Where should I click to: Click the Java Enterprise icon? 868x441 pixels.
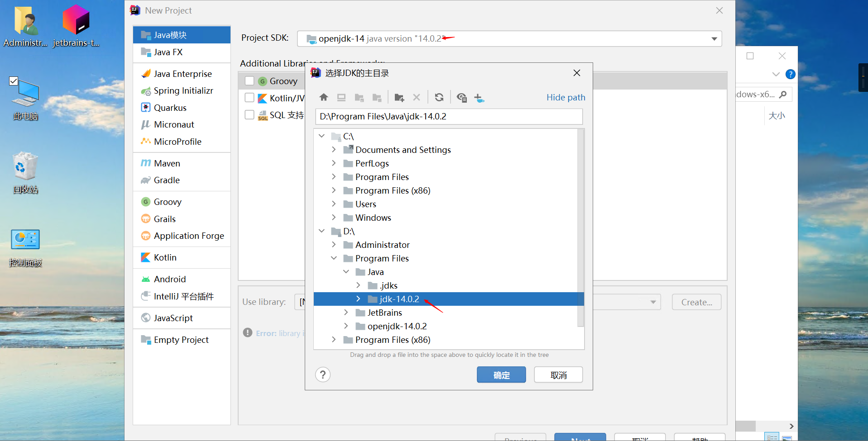point(145,74)
